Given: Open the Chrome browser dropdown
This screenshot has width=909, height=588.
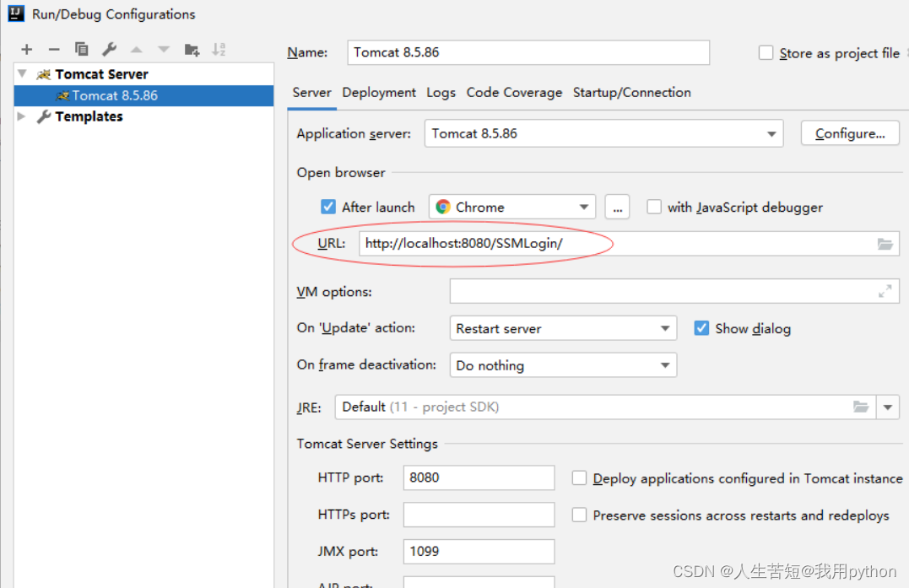Looking at the screenshot, I should pyautogui.click(x=512, y=207).
